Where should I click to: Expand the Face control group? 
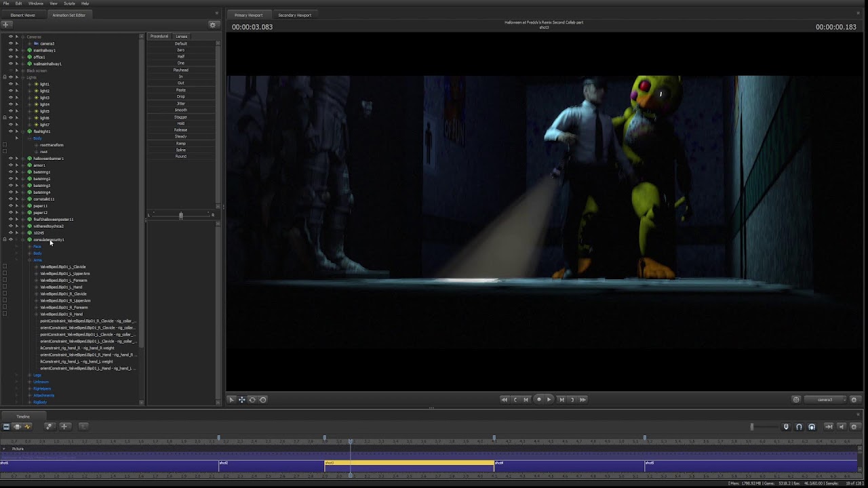pos(30,247)
